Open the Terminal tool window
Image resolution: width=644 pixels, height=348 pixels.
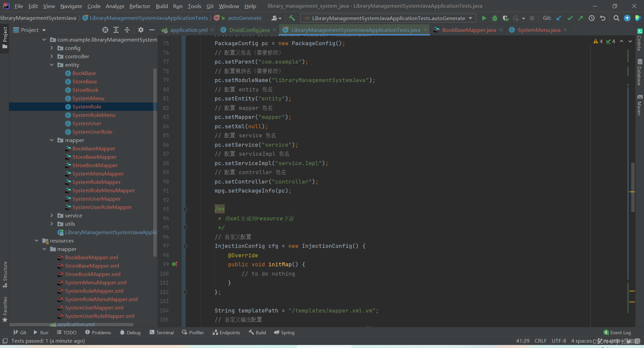click(x=162, y=332)
